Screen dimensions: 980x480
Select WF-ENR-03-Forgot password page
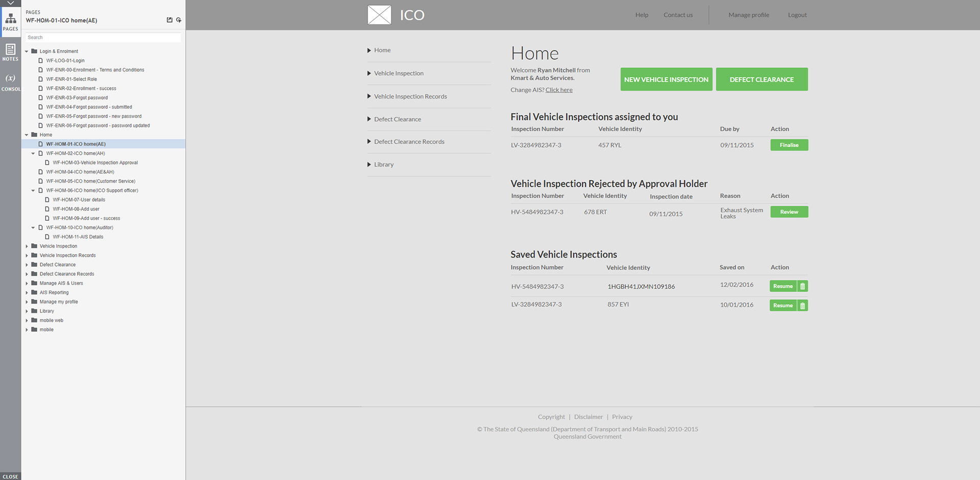pyautogui.click(x=77, y=98)
